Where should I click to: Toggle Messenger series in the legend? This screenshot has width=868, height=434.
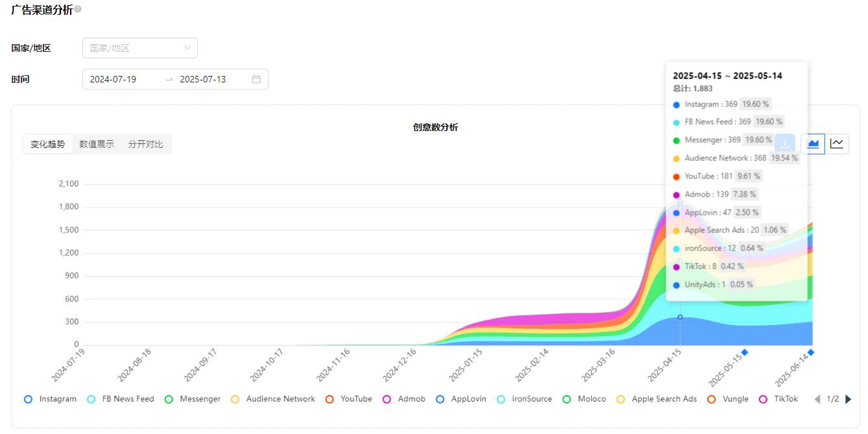point(192,399)
